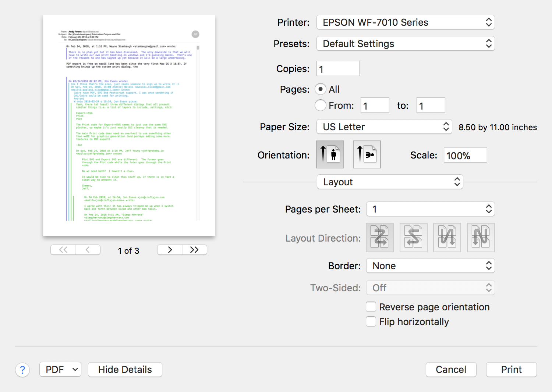Open the Layout options pane menu
552x392 pixels.
coord(390,182)
